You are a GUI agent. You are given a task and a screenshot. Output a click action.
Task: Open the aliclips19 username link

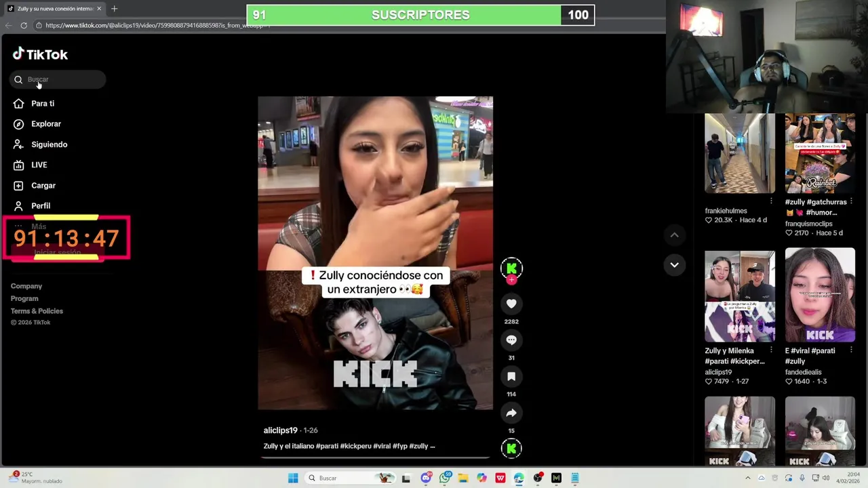(x=281, y=430)
